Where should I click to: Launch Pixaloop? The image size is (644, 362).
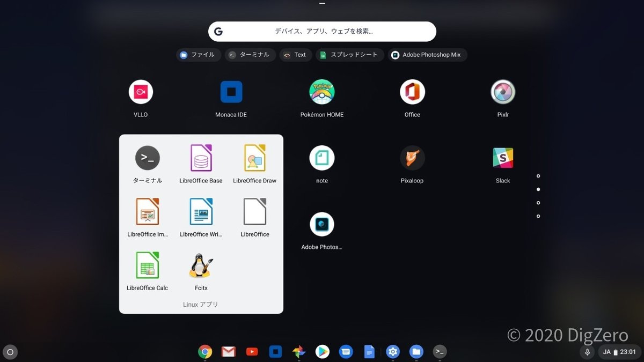[x=412, y=158]
